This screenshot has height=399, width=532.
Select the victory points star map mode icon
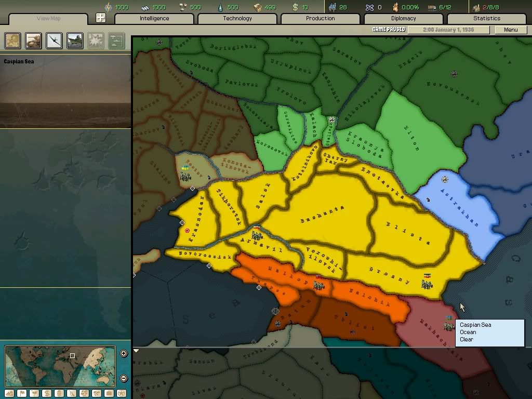(x=121, y=393)
